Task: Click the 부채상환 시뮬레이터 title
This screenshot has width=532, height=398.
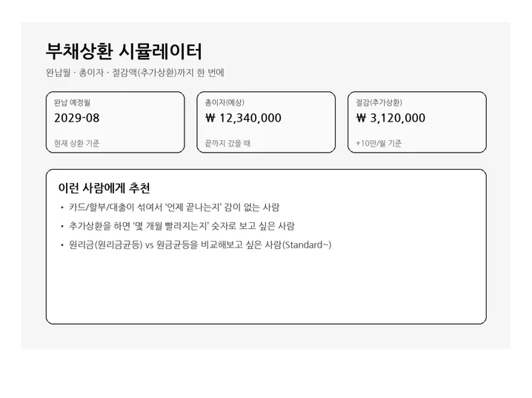Action: point(124,52)
